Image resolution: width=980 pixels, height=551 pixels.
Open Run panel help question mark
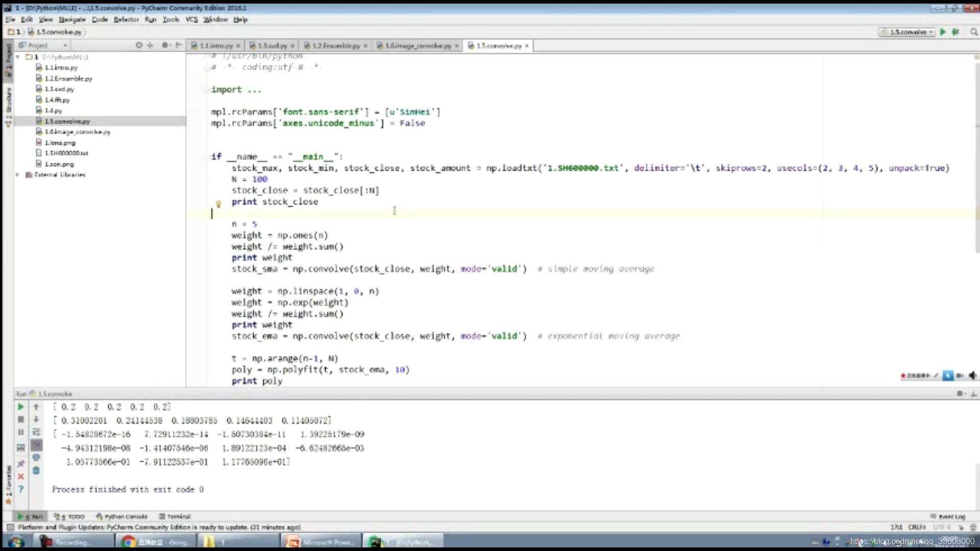coord(20,489)
